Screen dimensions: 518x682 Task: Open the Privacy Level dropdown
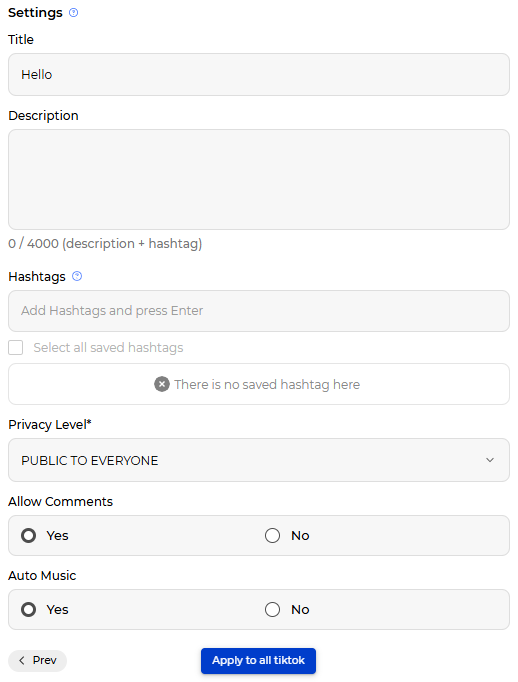pos(259,460)
